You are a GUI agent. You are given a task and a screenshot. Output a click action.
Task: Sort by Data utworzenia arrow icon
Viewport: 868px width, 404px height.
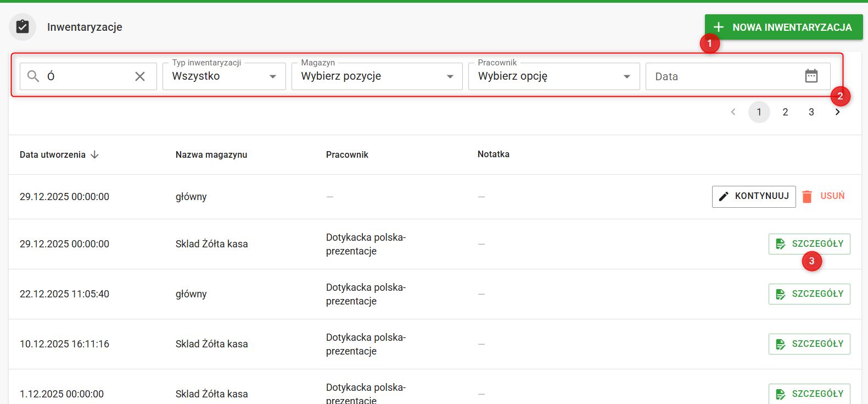tap(94, 155)
